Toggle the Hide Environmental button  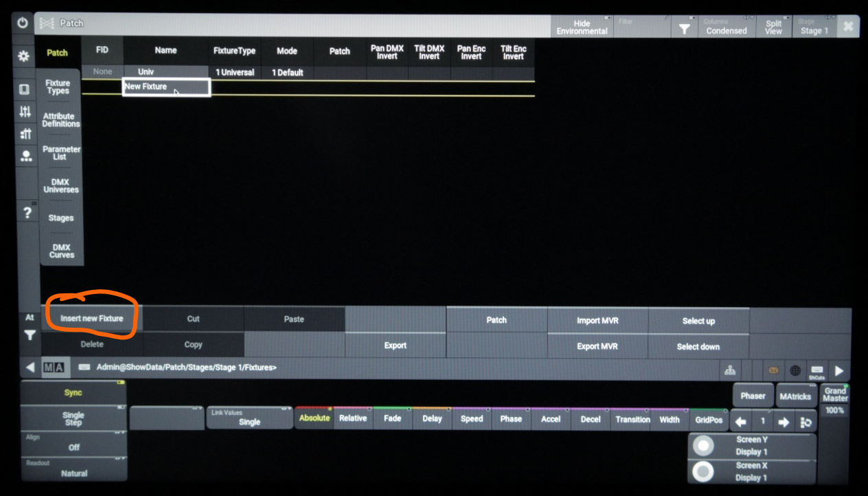(582, 27)
